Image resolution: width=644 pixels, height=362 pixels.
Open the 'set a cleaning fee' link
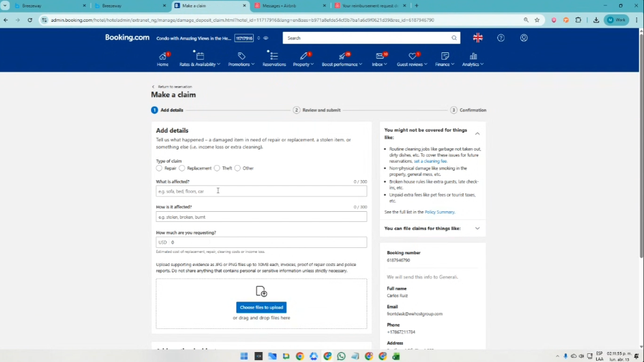pos(430,161)
